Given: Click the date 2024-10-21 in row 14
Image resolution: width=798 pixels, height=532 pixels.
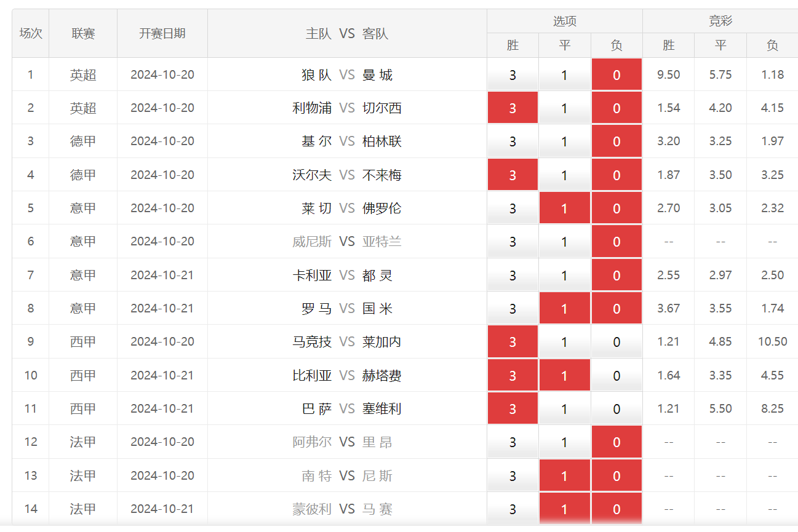Looking at the screenshot, I should (162, 509).
